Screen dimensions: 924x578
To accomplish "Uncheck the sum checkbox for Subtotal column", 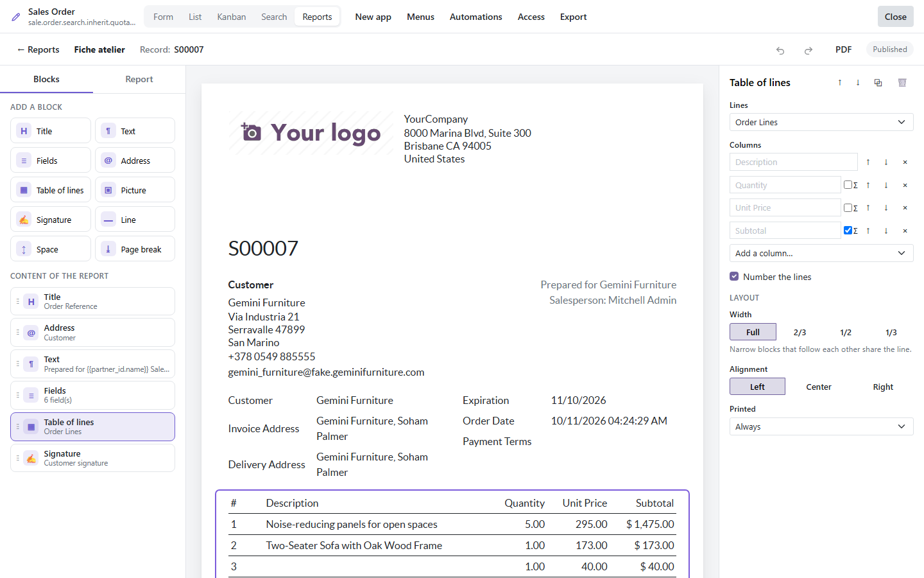I will [848, 231].
